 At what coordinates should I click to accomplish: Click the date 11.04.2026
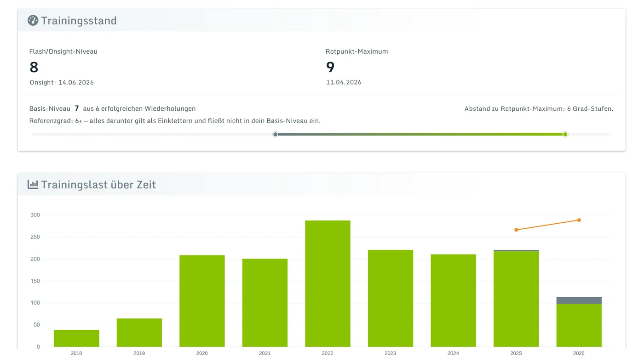coord(344,83)
